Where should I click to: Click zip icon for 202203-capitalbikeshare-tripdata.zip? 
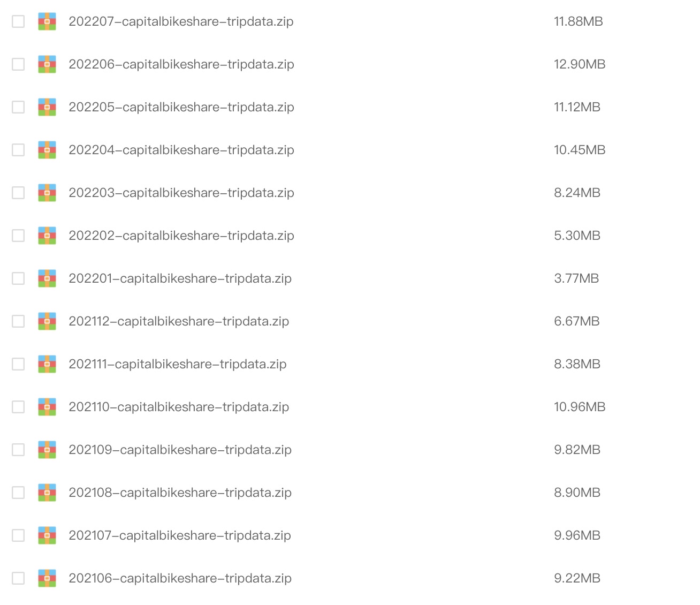[47, 193]
